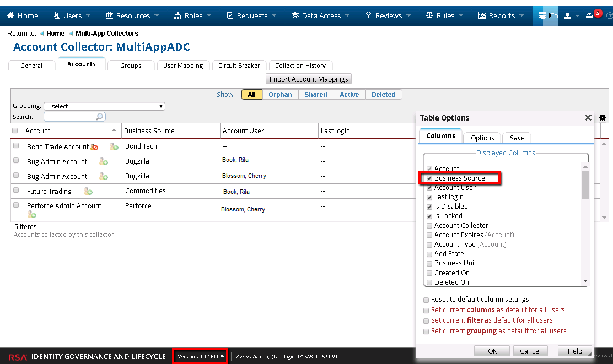Click the disabled-account icon on Bond Trade Account
Viewport: 613px width, 364px height.
pos(94,147)
